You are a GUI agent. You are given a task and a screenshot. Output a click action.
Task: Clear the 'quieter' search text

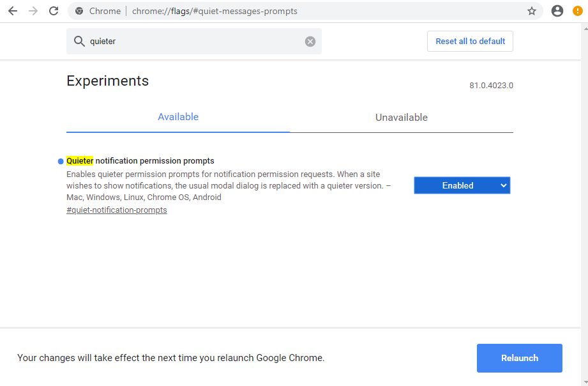310,41
